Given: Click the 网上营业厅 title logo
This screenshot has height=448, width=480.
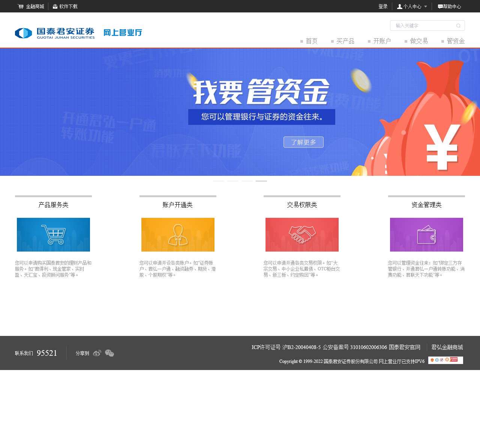Looking at the screenshot, I should 123,33.
